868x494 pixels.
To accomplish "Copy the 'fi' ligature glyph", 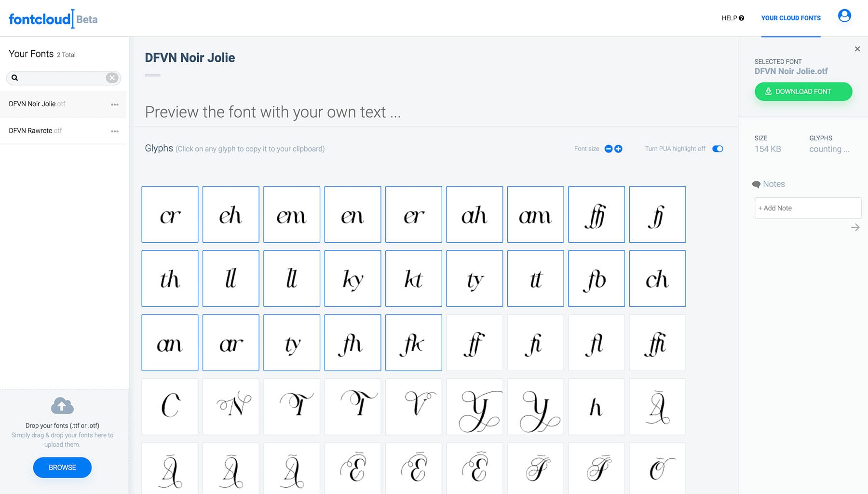I will click(536, 343).
